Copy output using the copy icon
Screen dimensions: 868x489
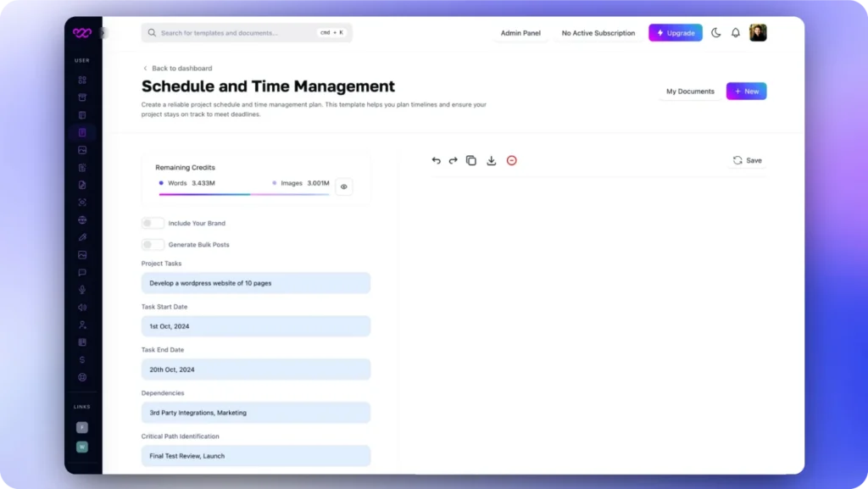click(471, 160)
